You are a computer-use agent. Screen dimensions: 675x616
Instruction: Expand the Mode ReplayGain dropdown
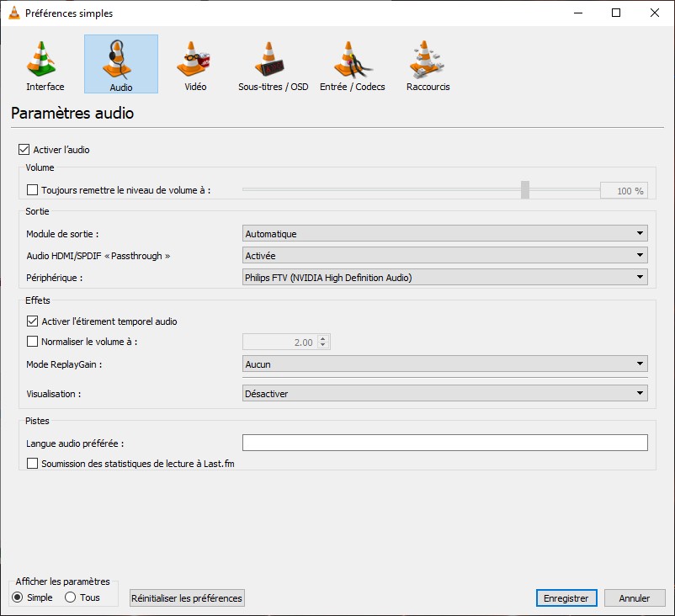pos(444,364)
